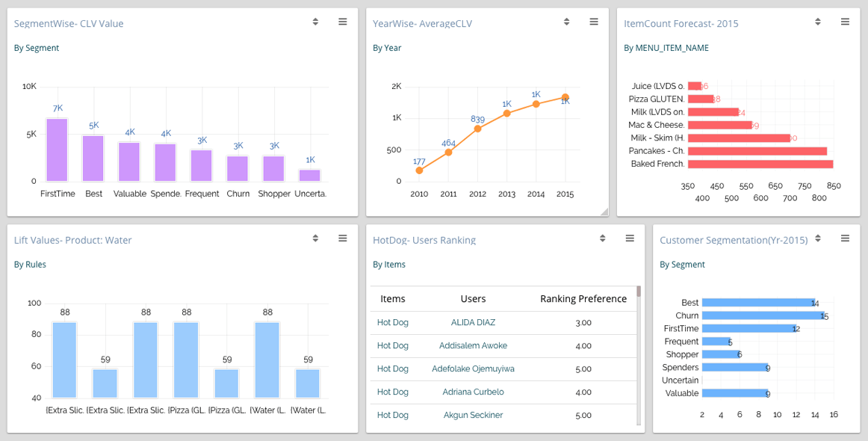Open hamburger menu on ItemCount Forecast panel

845,22
